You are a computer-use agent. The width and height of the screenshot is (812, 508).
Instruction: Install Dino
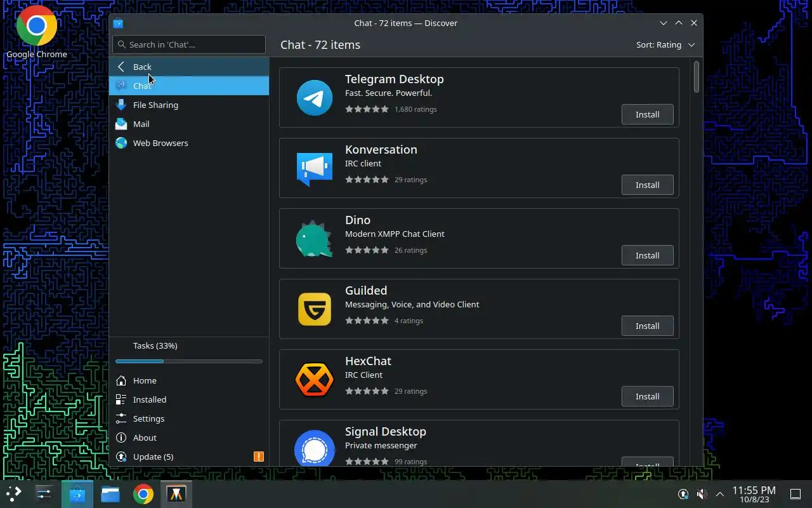(647, 255)
